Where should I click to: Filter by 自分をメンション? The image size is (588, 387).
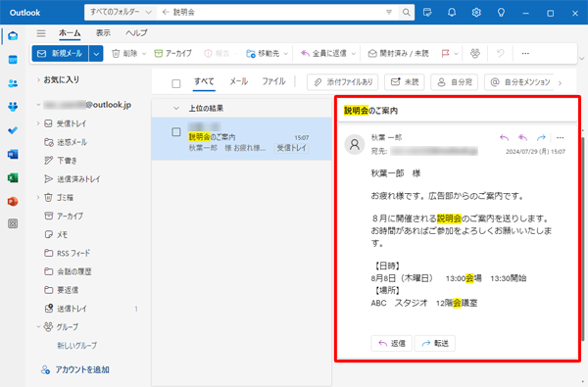tap(519, 82)
